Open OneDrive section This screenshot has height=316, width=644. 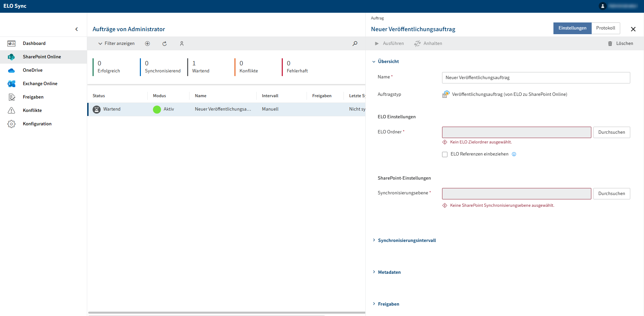44,70
